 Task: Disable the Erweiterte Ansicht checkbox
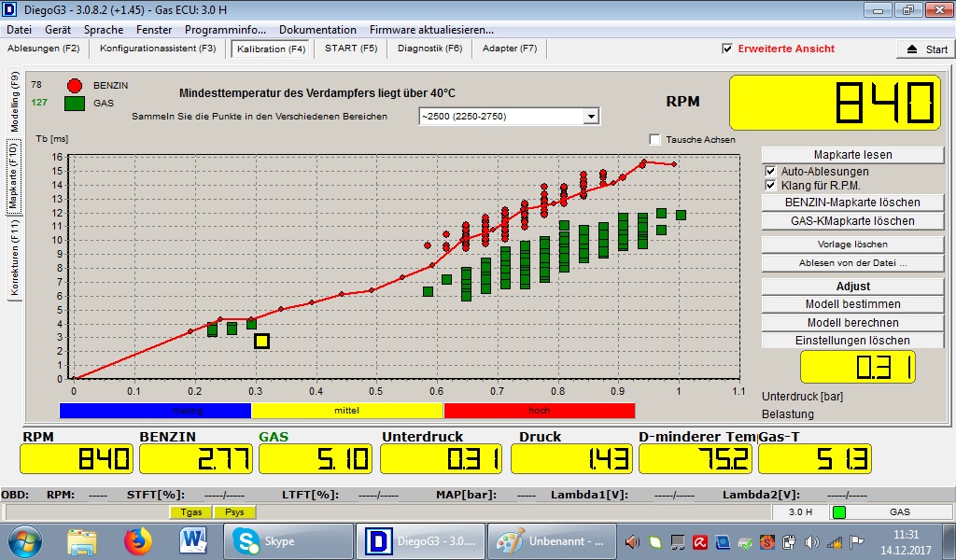click(727, 49)
